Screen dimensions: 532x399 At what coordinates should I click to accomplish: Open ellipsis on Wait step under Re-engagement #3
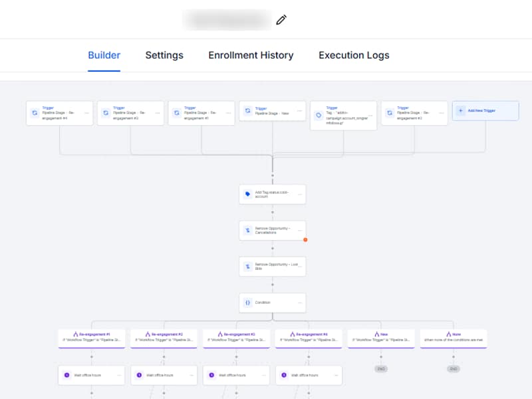point(264,375)
